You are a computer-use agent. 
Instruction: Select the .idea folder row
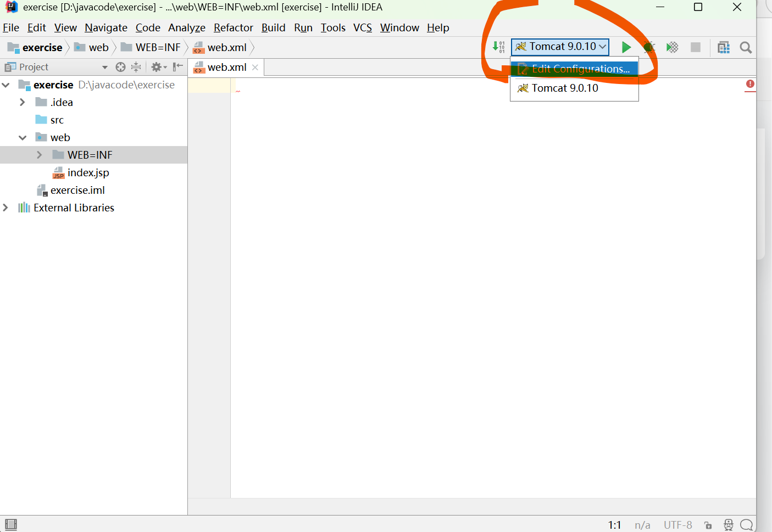pos(93,102)
